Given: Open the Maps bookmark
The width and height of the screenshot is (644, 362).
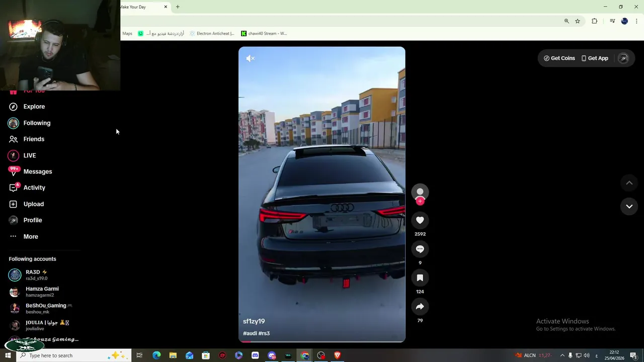Looking at the screenshot, I should tap(127, 34).
